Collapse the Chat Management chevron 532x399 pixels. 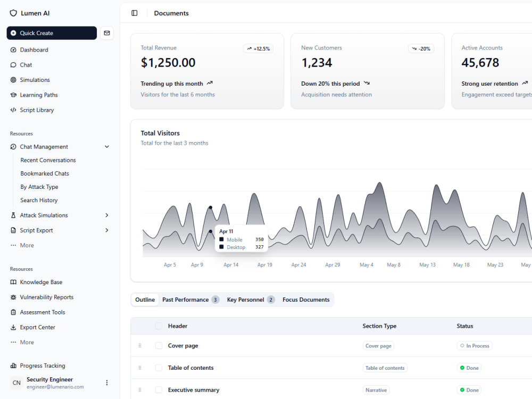[x=107, y=147]
